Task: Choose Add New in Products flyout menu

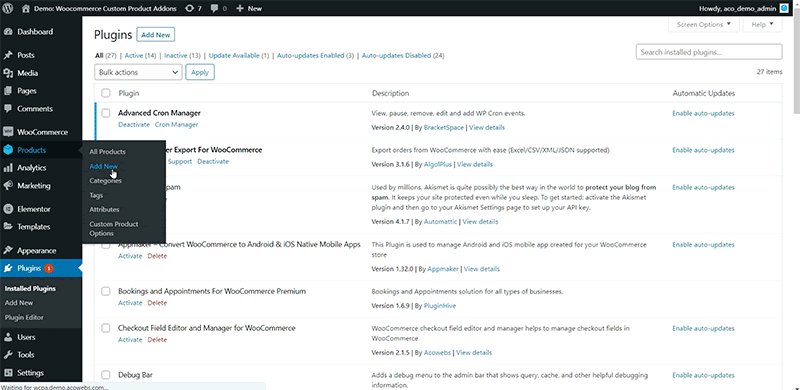Action: (104, 166)
